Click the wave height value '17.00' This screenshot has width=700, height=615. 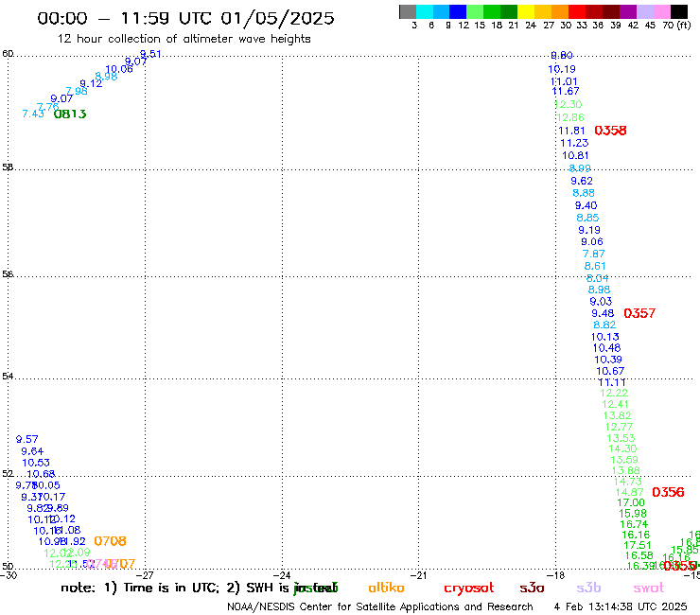pyautogui.click(x=631, y=503)
